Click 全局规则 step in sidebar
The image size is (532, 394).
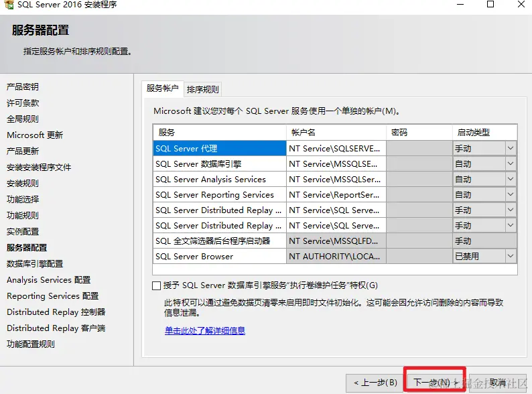coord(23,119)
